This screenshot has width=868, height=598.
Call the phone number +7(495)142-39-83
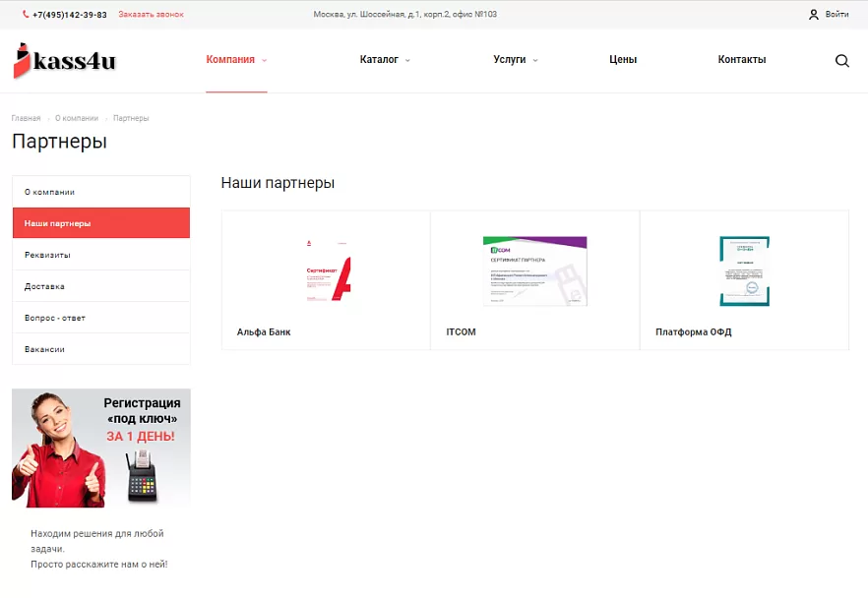click(70, 15)
